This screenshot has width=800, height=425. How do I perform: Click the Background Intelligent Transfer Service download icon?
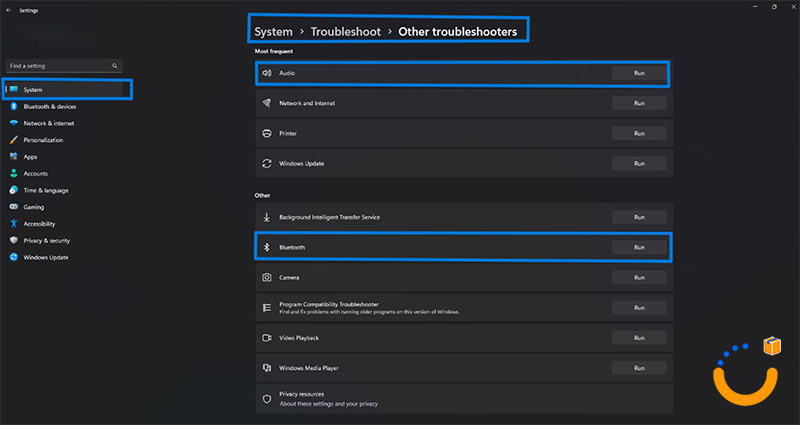tap(267, 217)
